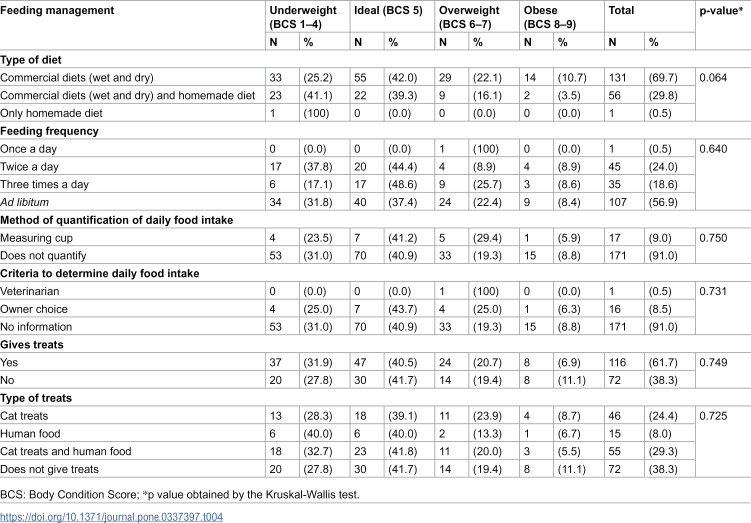Click the Overweight (BCS 6–7) header
The height and width of the screenshot is (523, 751).
(x=469, y=17)
